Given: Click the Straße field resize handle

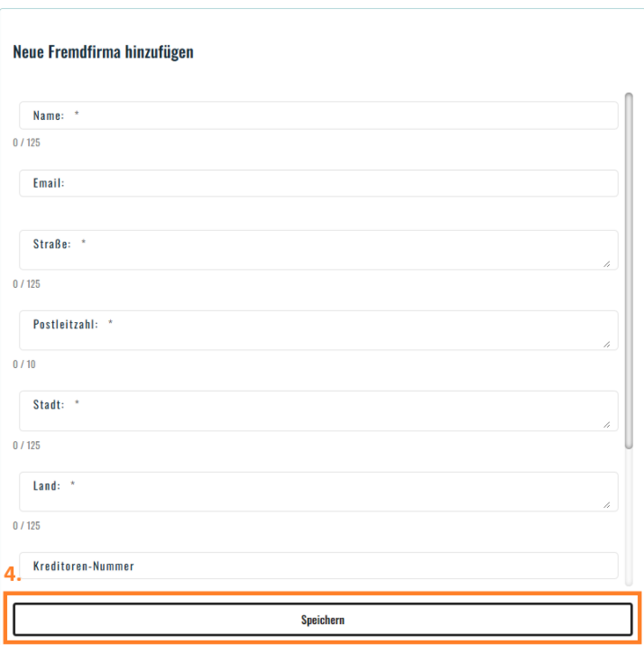Looking at the screenshot, I should pyautogui.click(x=607, y=264).
